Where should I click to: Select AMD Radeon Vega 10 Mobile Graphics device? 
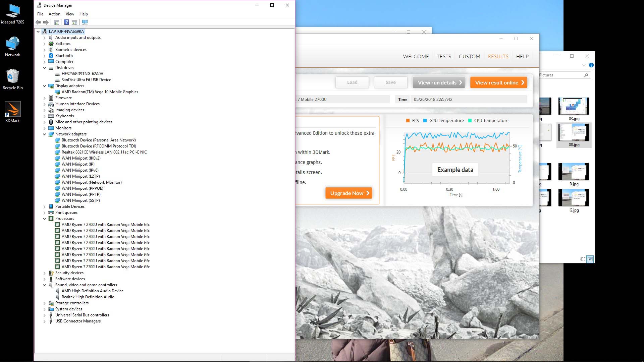100,92
